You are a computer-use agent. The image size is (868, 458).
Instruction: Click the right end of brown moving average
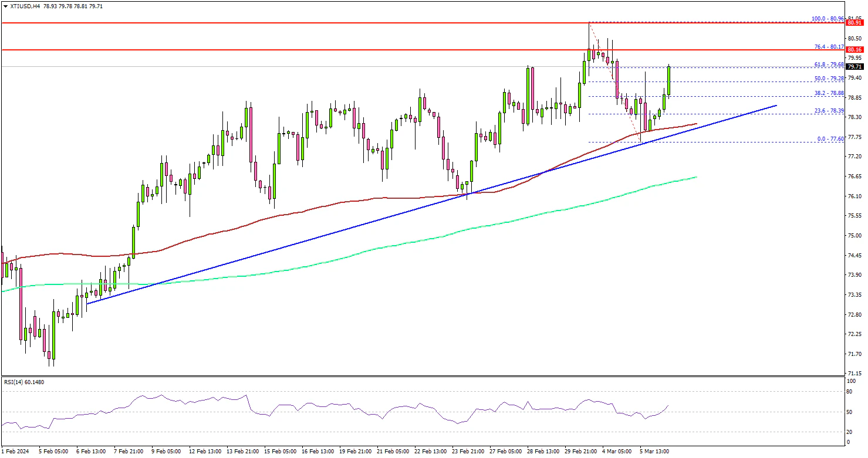click(696, 124)
